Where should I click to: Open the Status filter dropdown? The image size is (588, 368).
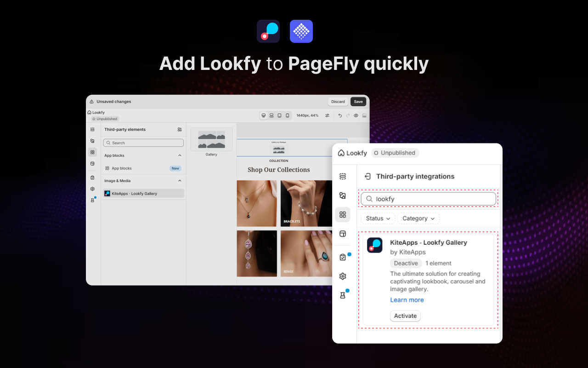pyautogui.click(x=378, y=218)
